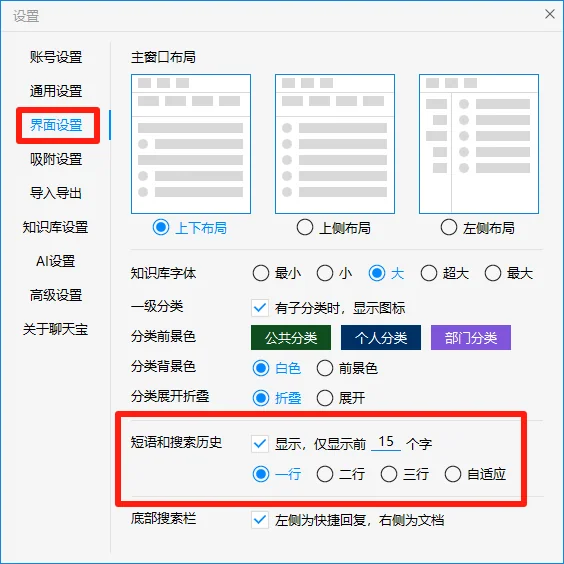This screenshot has height=564, width=564.
Task: Set knowledge base font to 超大
Action: (429, 273)
